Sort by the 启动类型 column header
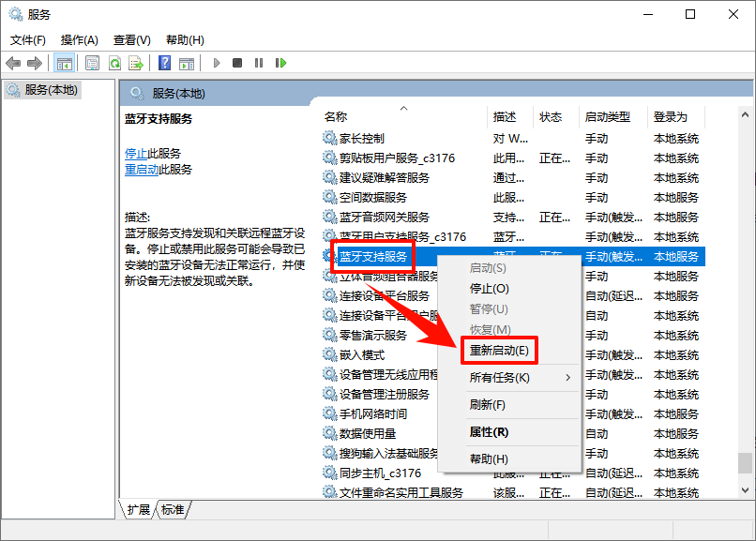 pyautogui.click(x=612, y=117)
